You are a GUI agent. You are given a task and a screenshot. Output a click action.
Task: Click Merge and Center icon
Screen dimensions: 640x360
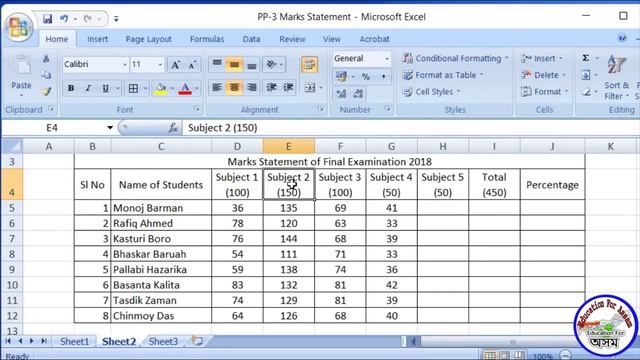(310, 87)
